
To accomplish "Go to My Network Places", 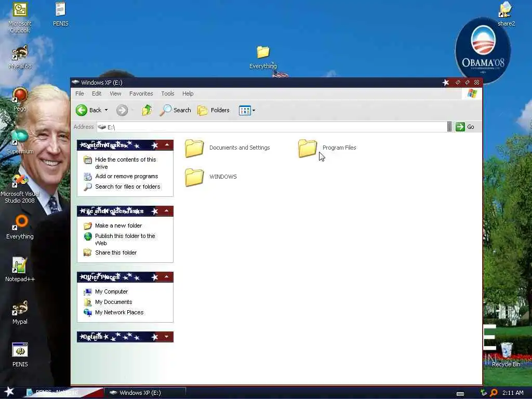I will coord(114,312).
